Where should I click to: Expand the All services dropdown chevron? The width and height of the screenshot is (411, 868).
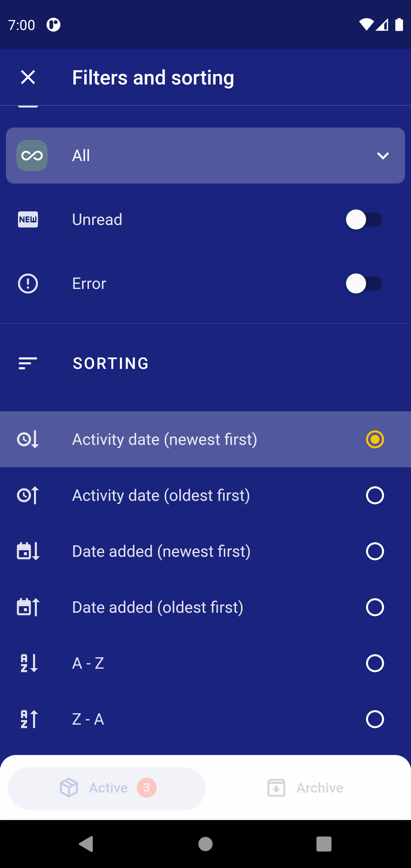pos(383,156)
